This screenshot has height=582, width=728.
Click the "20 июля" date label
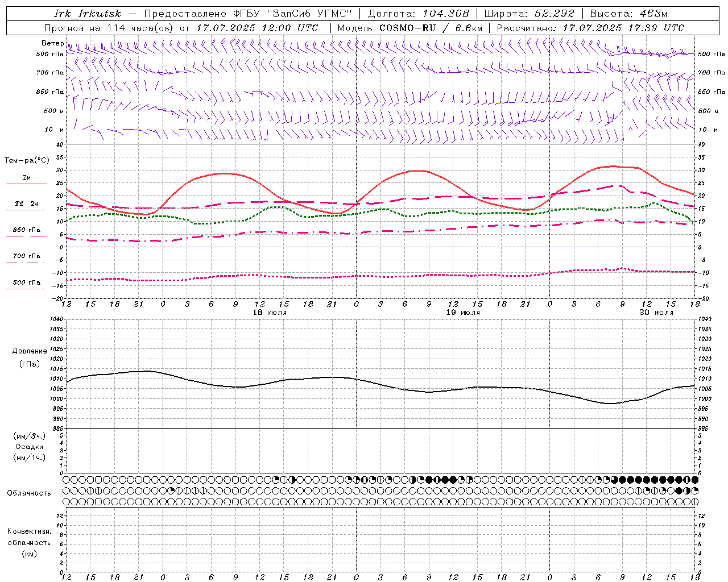(x=656, y=313)
